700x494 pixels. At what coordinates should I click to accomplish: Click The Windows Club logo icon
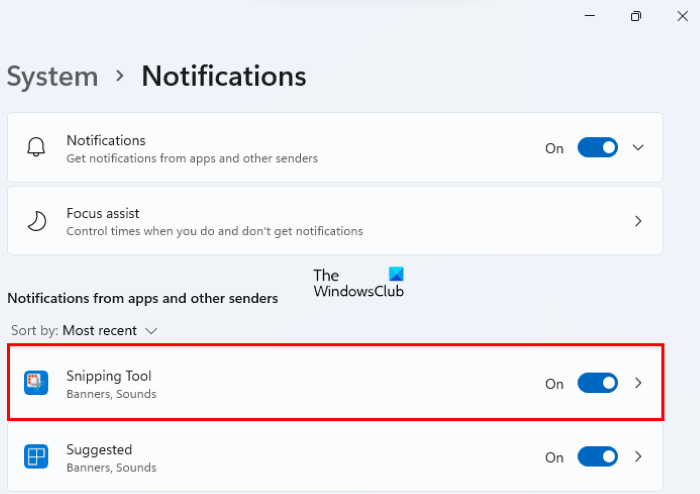pos(396,274)
